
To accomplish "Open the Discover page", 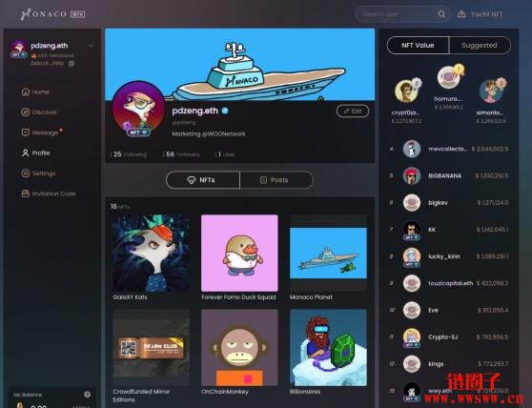I will [x=39, y=112].
